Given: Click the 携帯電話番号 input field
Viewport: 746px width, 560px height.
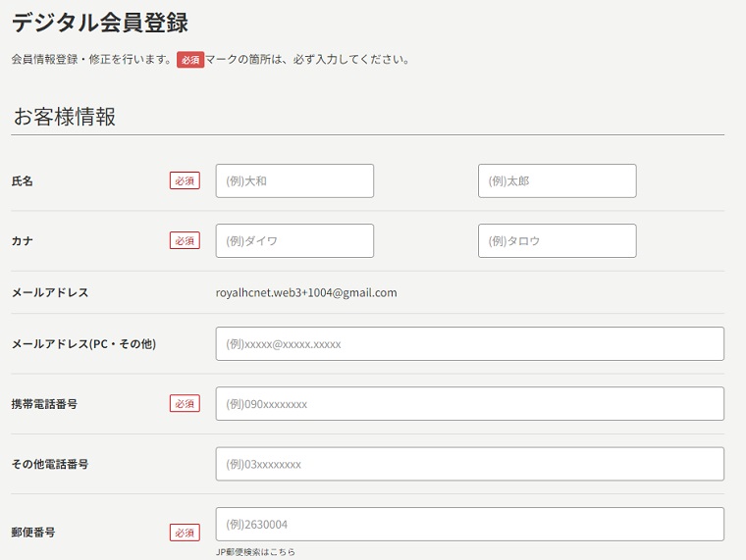Looking at the screenshot, I should pyautogui.click(x=469, y=403).
